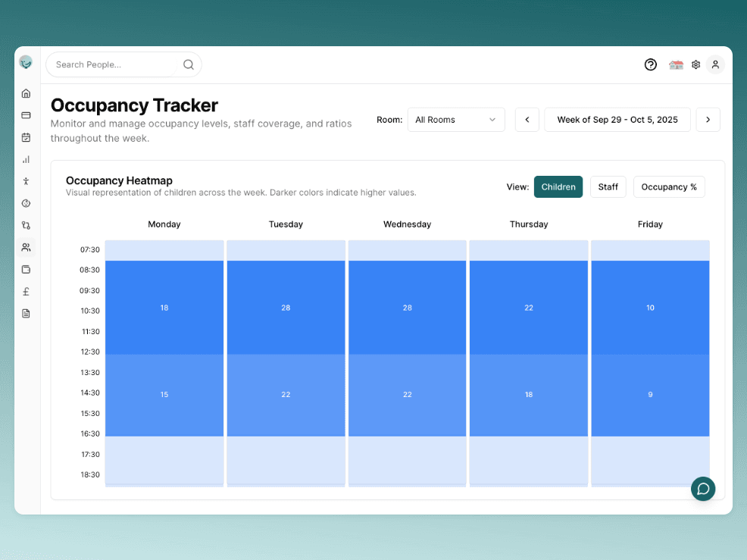Click the pound sterling finance icon
747x560 pixels.
pyautogui.click(x=26, y=291)
